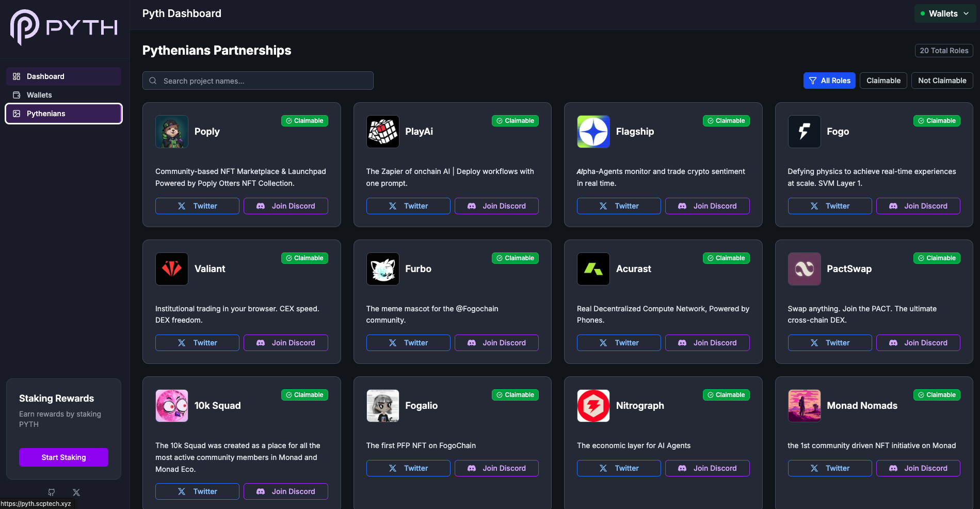
Task: Click the Poply otter project avatar
Action: click(x=172, y=132)
